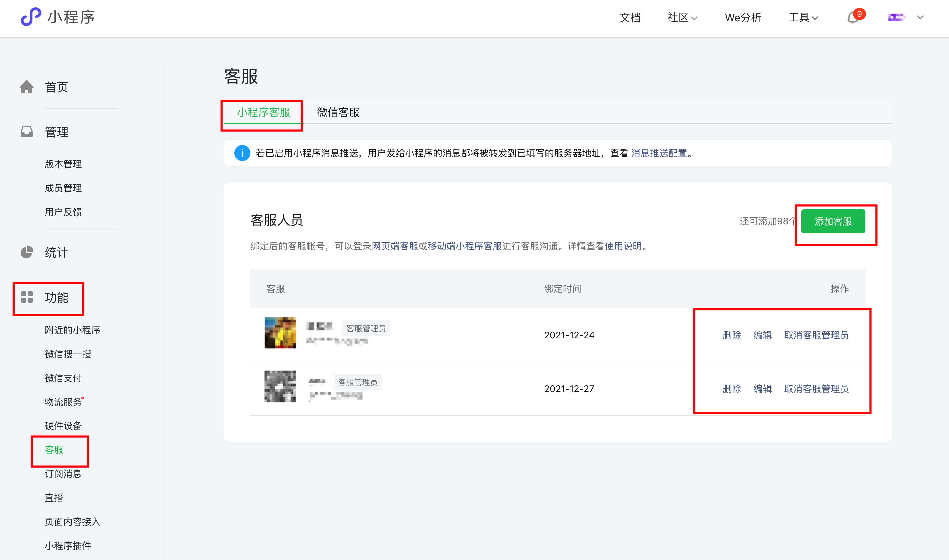Click the pie chart icon beside 统计

coord(26,252)
